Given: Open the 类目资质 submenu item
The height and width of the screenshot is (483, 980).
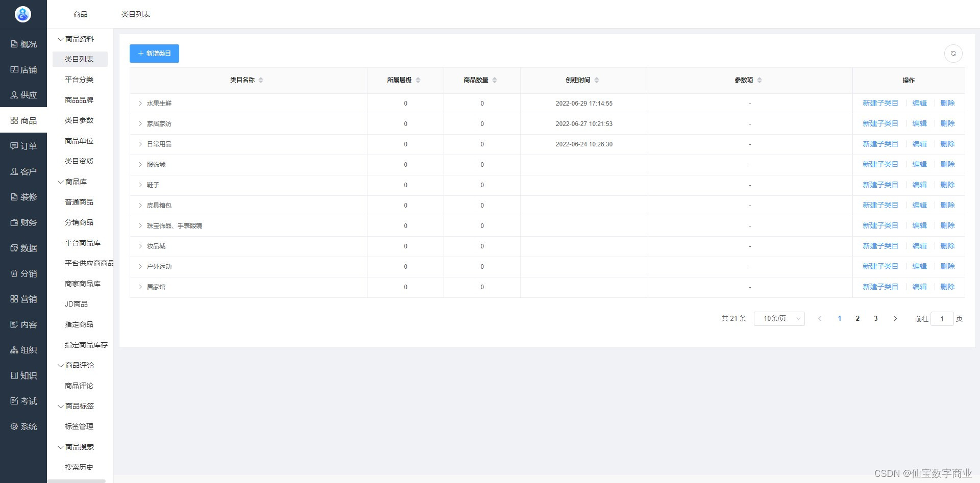Looking at the screenshot, I should [x=80, y=161].
